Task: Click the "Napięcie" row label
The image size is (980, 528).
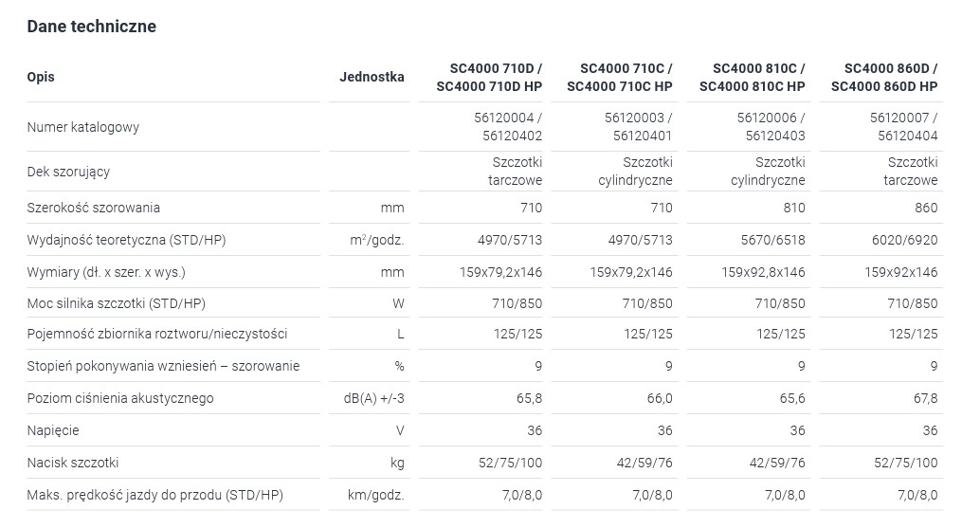Action: click(53, 430)
